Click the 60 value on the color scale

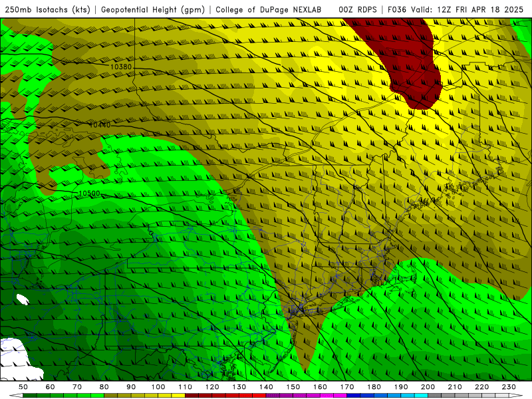(50, 387)
